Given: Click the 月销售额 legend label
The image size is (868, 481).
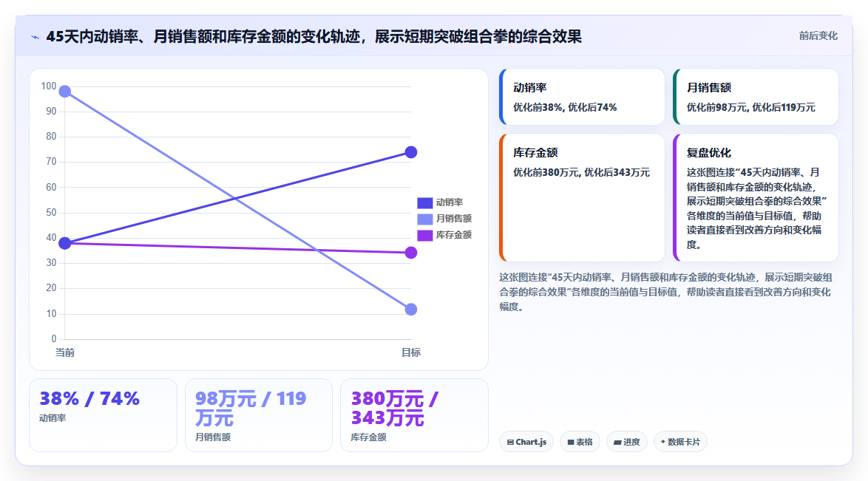Looking at the screenshot, I should (x=454, y=219).
